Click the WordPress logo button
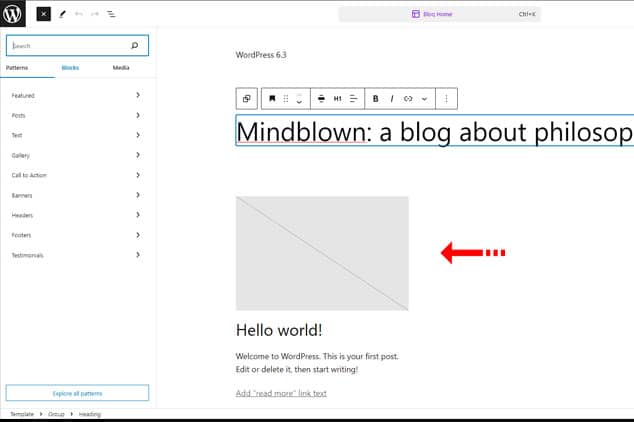634x422 pixels. pos(13,14)
